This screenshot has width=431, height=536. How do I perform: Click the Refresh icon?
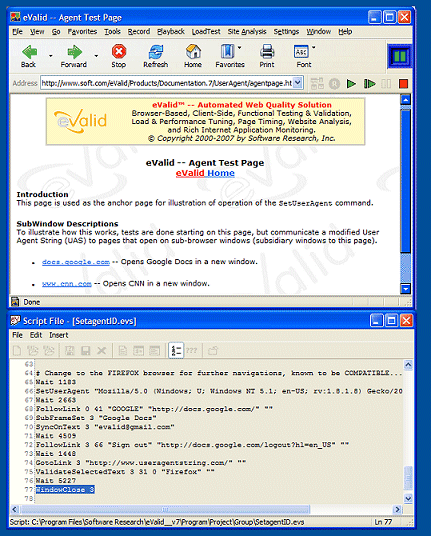click(x=156, y=52)
